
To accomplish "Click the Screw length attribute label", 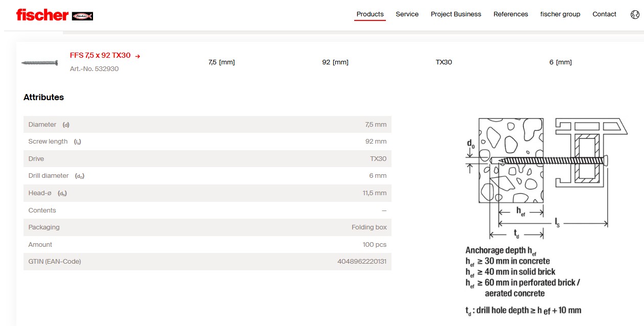I will 48,142.
